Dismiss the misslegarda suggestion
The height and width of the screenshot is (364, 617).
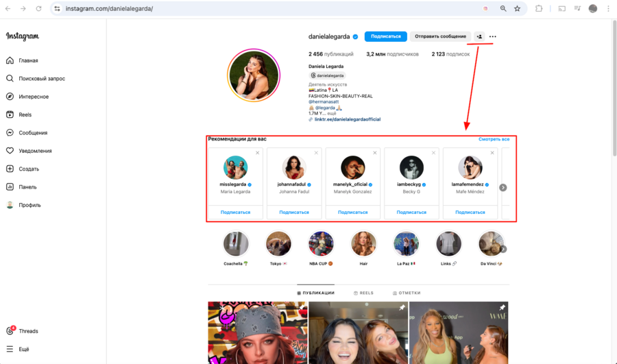point(257,153)
